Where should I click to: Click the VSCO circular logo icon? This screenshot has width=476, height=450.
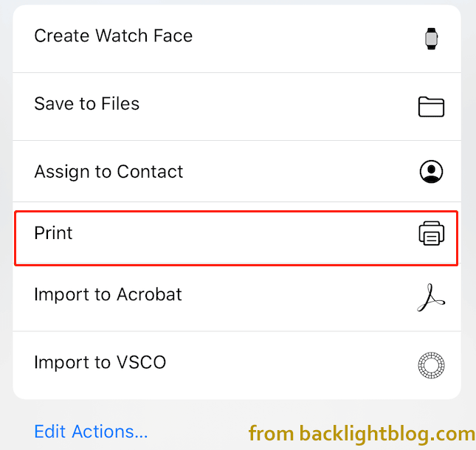point(432,364)
